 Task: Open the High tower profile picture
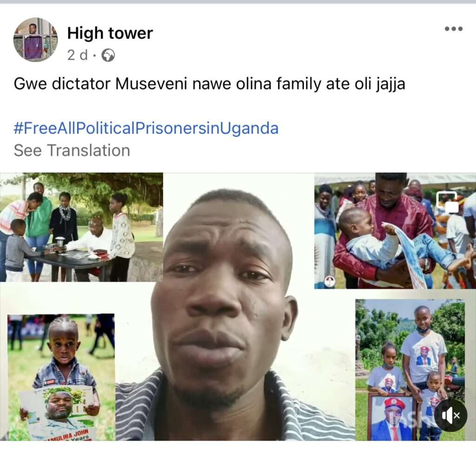coord(35,40)
